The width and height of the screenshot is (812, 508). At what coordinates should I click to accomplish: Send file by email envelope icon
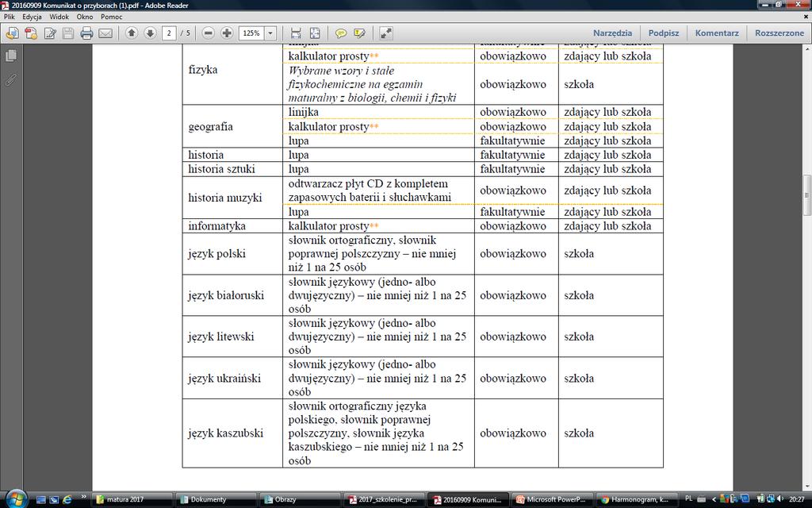[x=105, y=33]
